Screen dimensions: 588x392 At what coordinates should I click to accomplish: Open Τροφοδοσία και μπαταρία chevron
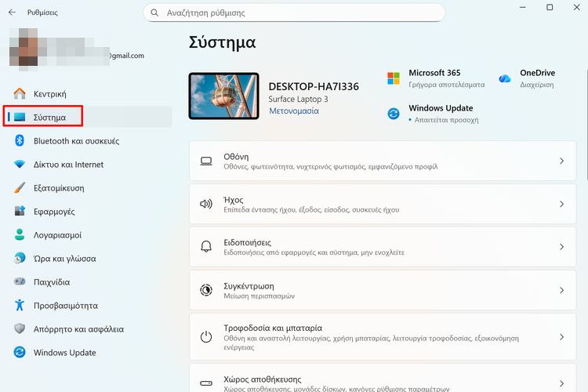tap(561, 337)
